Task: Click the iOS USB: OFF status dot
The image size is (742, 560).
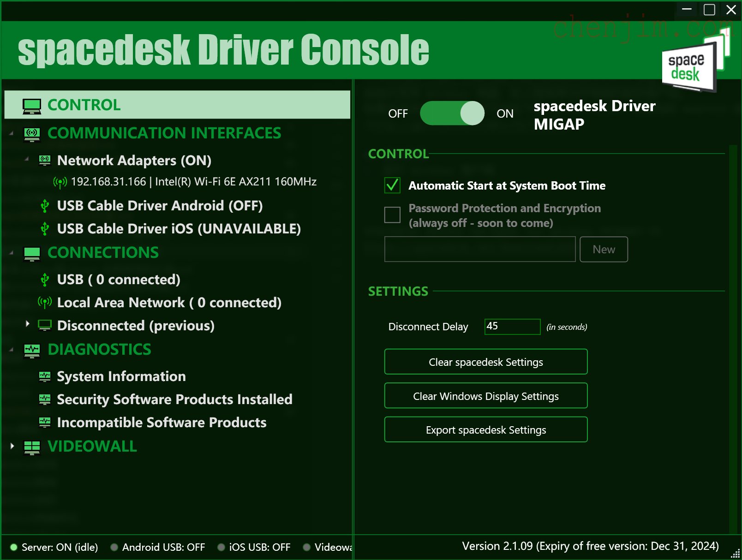Action: [x=221, y=547]
